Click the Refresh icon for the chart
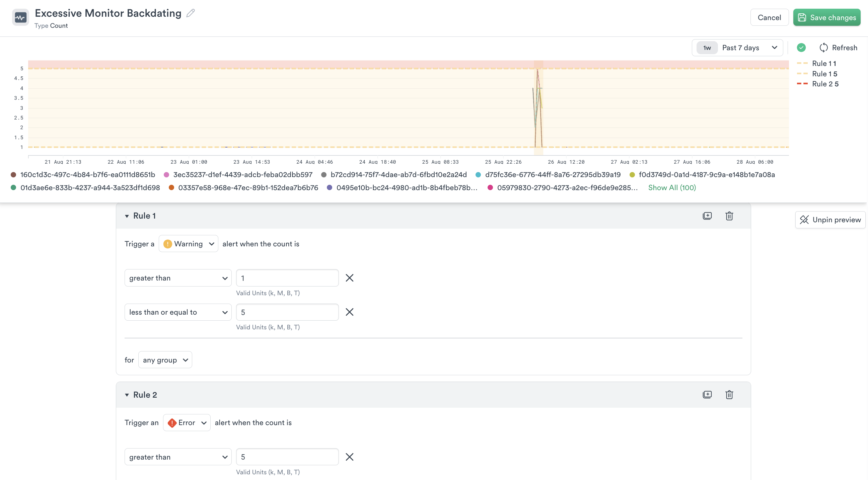The image size is (868, 480). point(823,48)
